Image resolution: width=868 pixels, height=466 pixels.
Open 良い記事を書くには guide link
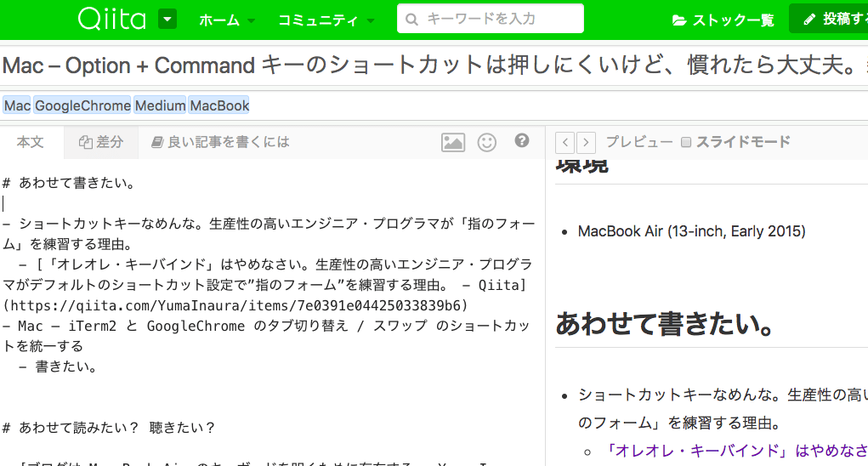pyautogui.click(x=220, y=142)
